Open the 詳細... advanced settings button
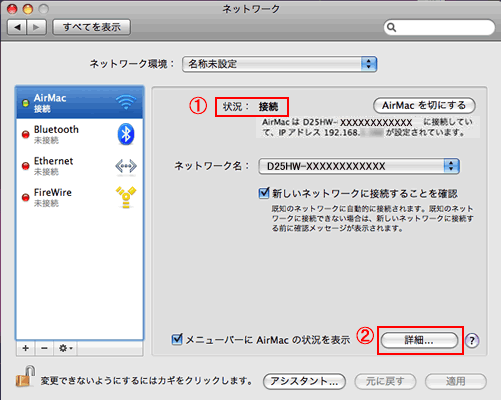This screenshot has height=400, width=501. pyautogui.click(x=419, y=340)
